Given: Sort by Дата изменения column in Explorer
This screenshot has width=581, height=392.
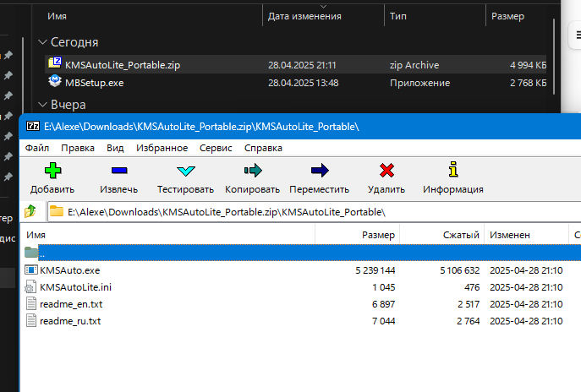Looking at the screenshot, I should tap(304, 15).
